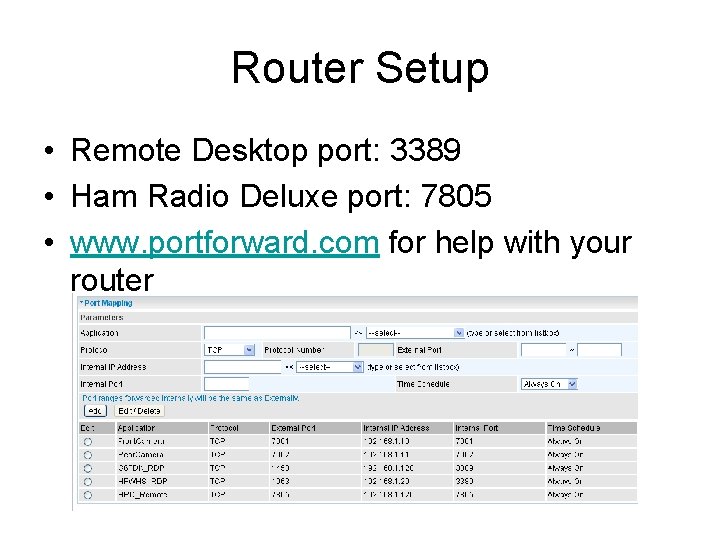This screenshot has width=720, height=540.
Task: Click the Internal Port text field
Action: point(226,384)
